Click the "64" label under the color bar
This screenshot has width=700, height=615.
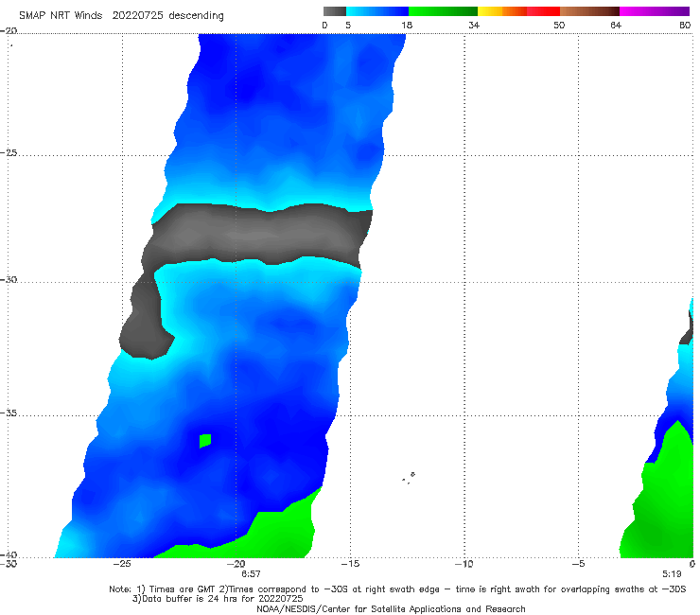pos(616,25)
